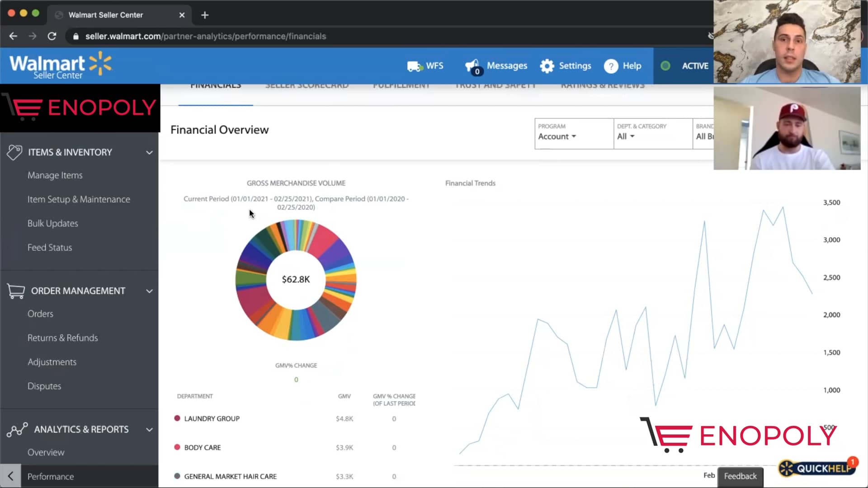Open the Program Account dropdown
The width and height of the screenshot is (868, 488).
click(557, 136)
